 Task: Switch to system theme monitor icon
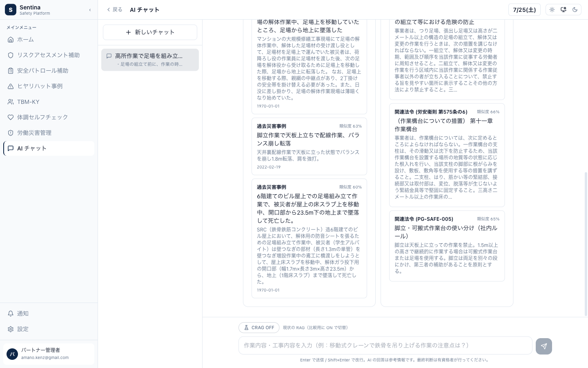563,10
